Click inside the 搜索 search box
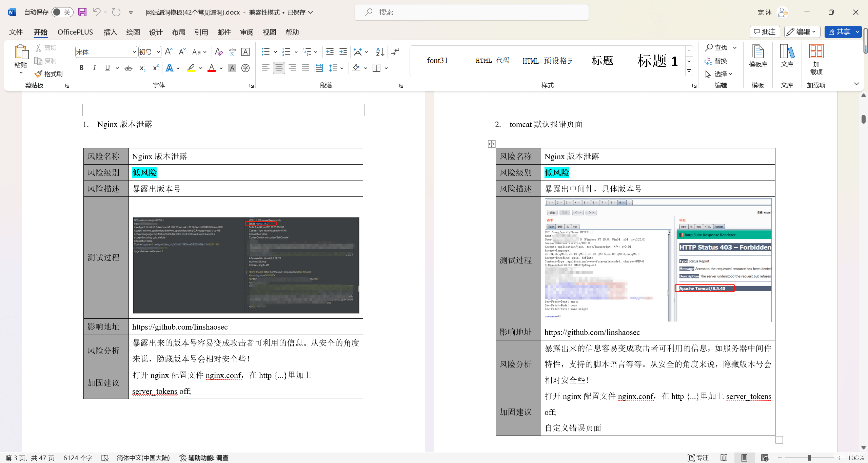This screenshot has height=463, width=868. pos(471,12)
